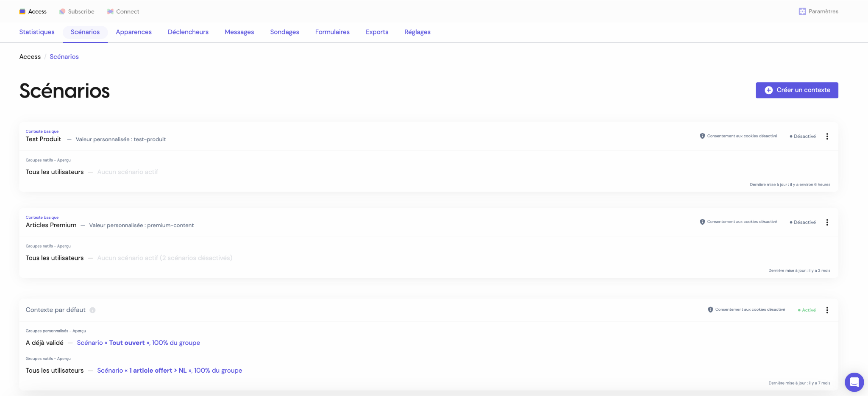Open the Apparences tab

pyautogui.click(x=134, y=32)
